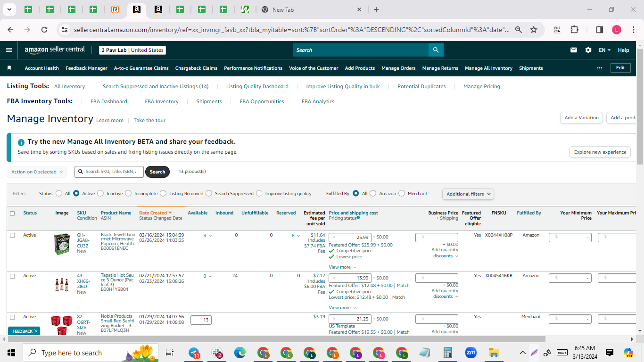
Task: Click the Edit button in navigation bar
Action: (620, 68)
